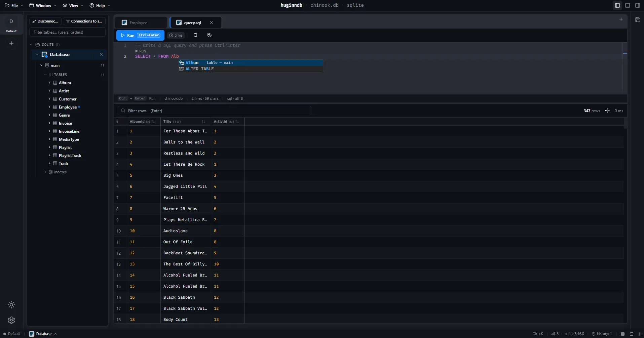
Task: Add a new tab with plus icon
Action: point(621,19)
